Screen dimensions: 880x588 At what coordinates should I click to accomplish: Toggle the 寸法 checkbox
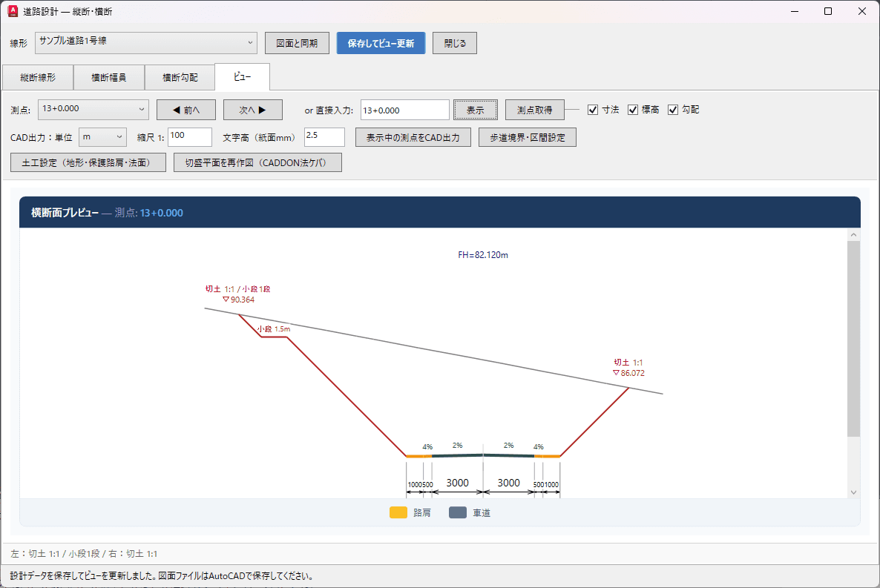click(593, 110)
